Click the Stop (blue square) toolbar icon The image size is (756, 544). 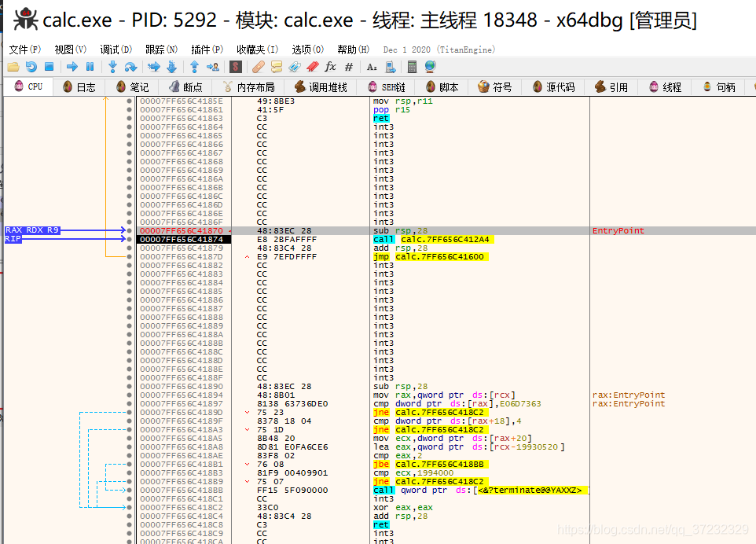(49, 67)
